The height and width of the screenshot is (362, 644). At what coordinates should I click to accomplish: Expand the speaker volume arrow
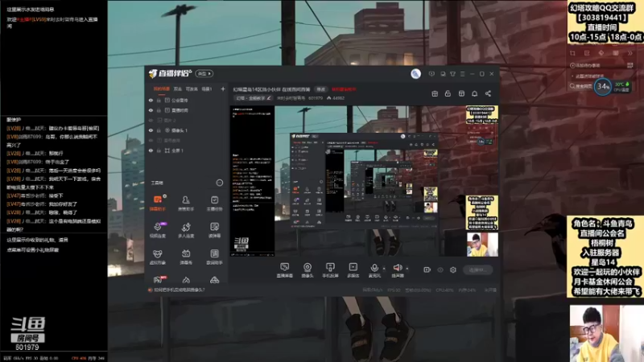pos(407,269)
